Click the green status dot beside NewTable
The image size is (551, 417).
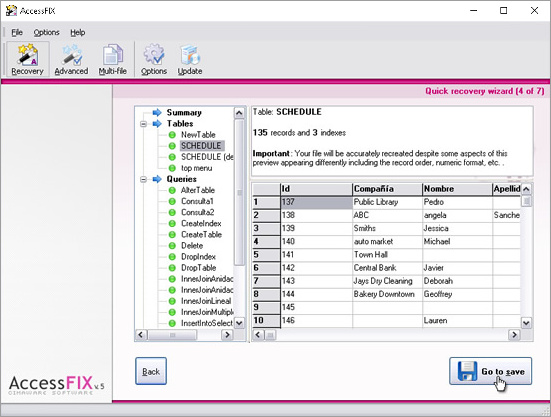click(x=172, y=135)
